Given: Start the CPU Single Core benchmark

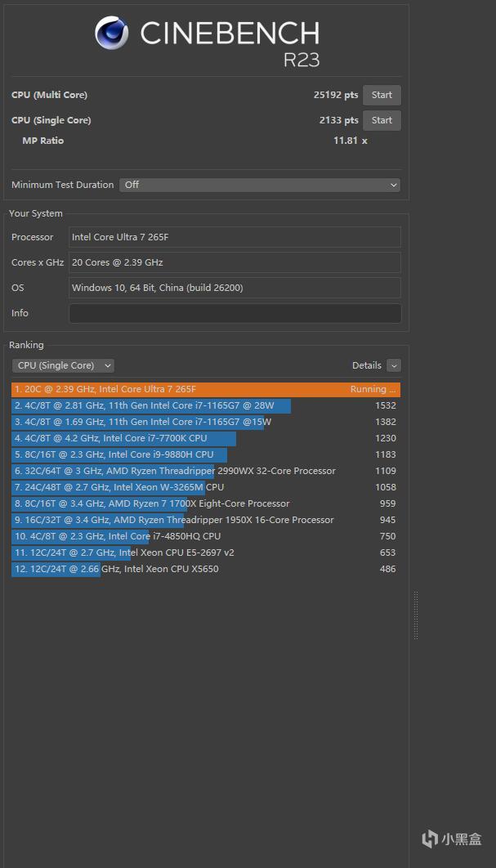Looking at the screenshot, I should 382,121.
